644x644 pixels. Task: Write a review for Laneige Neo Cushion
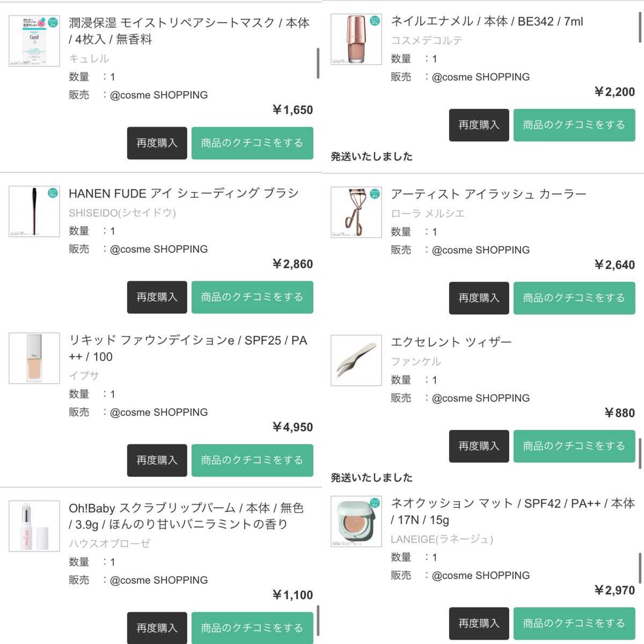(x=574, y=624)
